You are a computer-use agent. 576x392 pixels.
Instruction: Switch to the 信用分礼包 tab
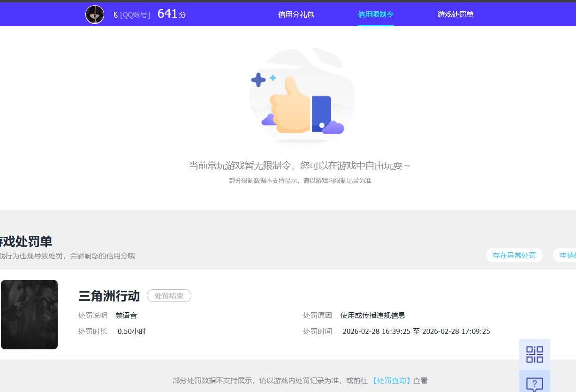coord(296,15)
